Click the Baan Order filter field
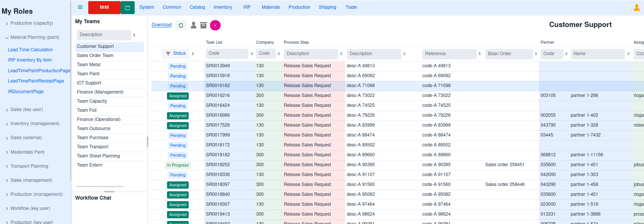 (509, 54)
